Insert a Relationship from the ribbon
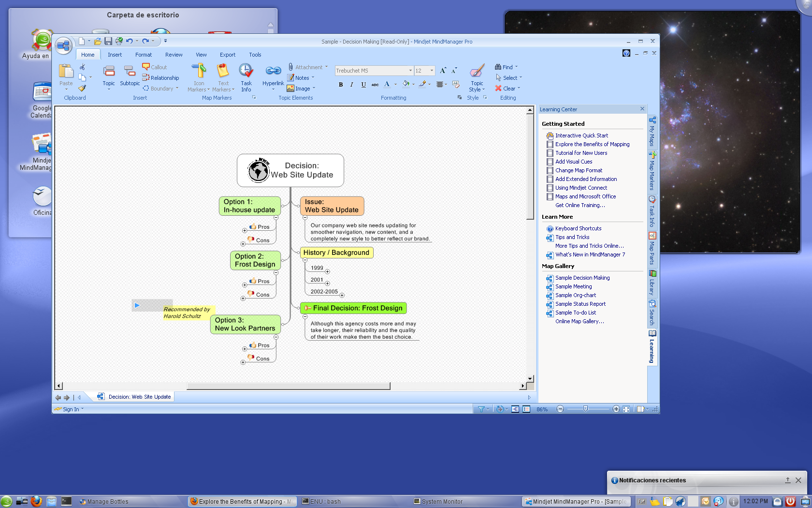Screen dimensions: 812x508 160,78
